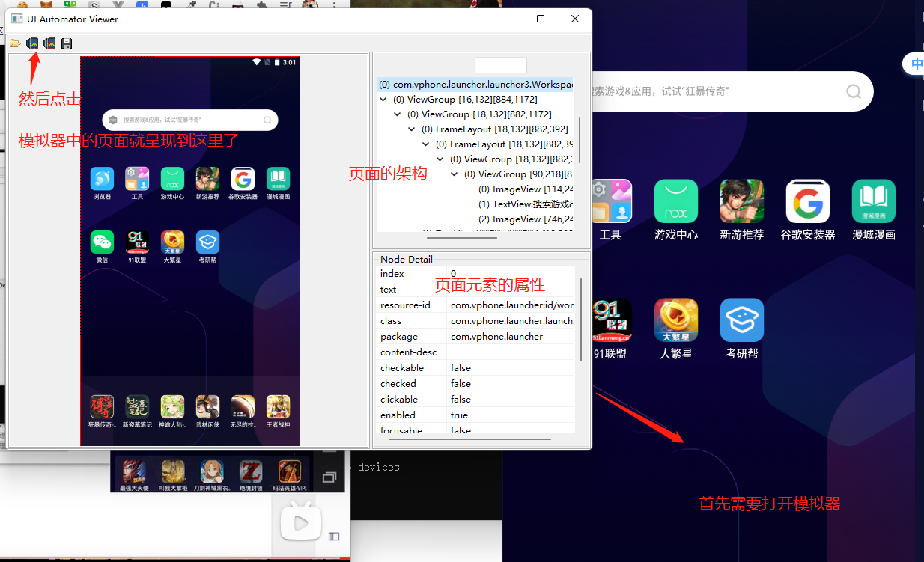Select root com.vphone.launcher.launcher3.Workspace node

click(x=475, y=85)
